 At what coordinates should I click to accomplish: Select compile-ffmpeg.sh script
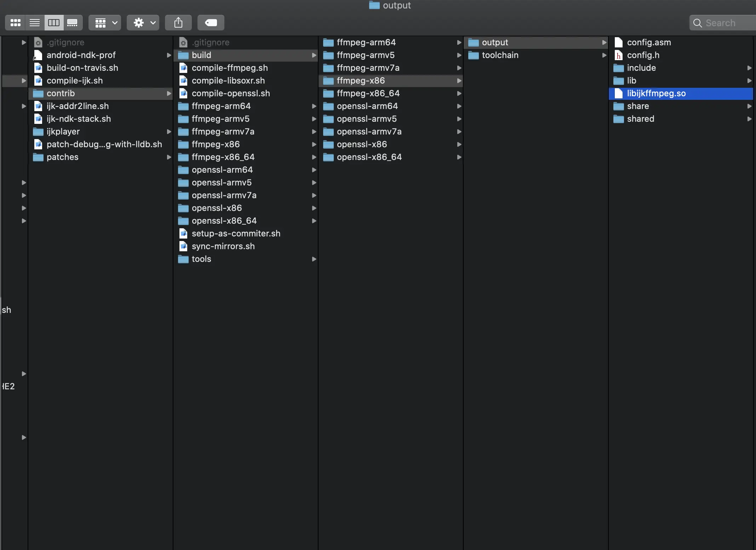click(x=246, y=68)
